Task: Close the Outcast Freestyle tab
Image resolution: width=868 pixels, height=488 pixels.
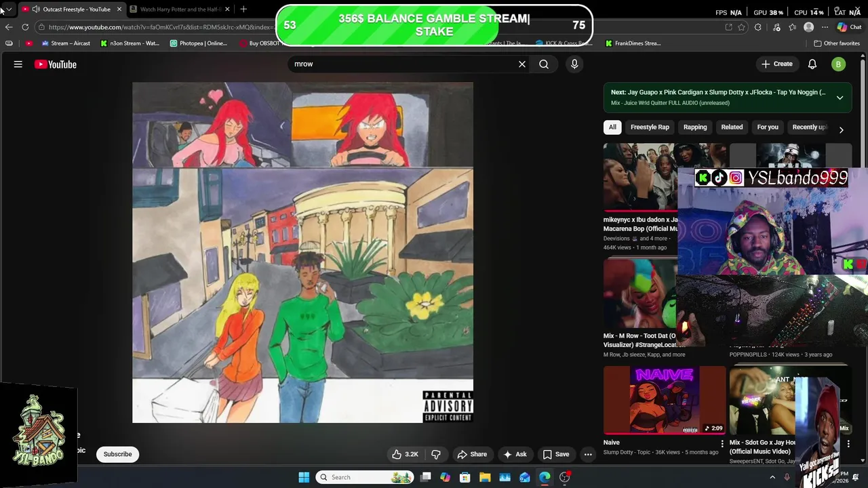Action: (119, 9)
